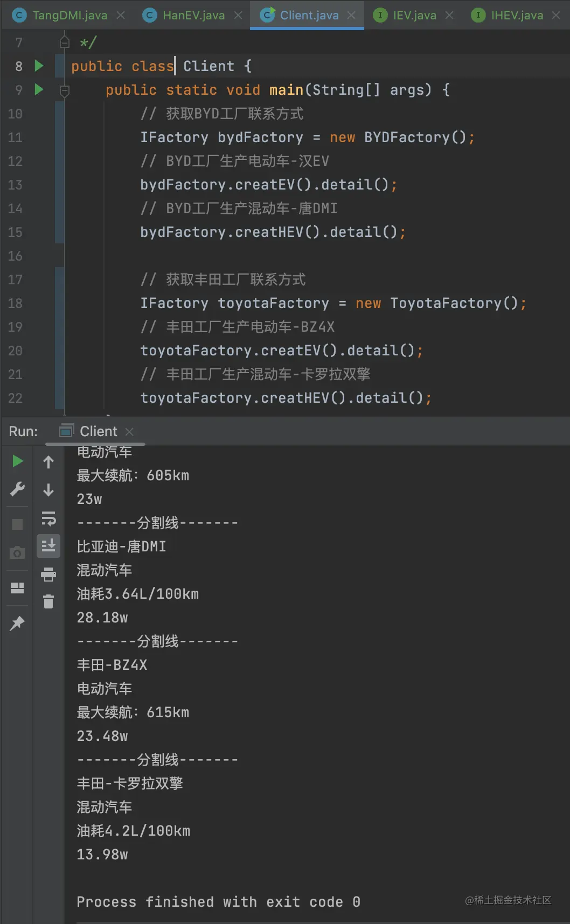
Task: Click the restore layout icon
Action: coord(17,587)
